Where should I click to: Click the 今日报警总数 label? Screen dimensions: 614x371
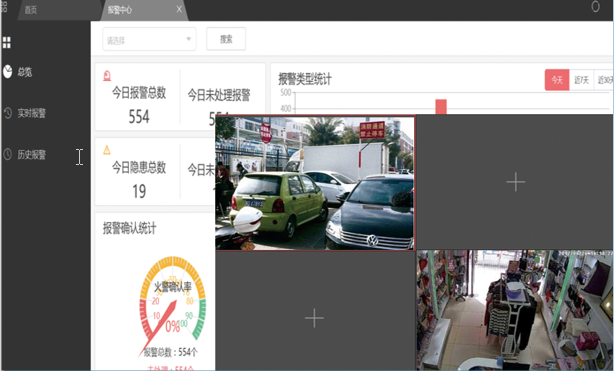pyautogui.click(x=139, y=93)
